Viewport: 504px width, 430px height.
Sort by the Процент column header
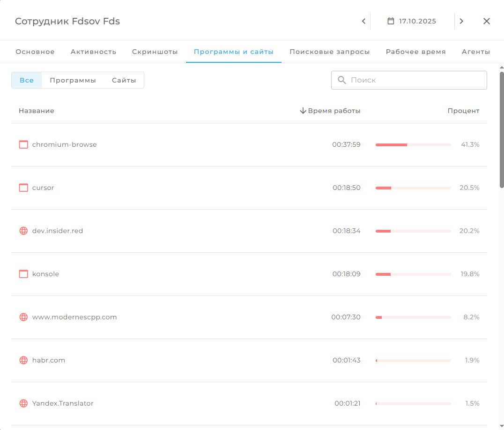(x=463, y=111)
